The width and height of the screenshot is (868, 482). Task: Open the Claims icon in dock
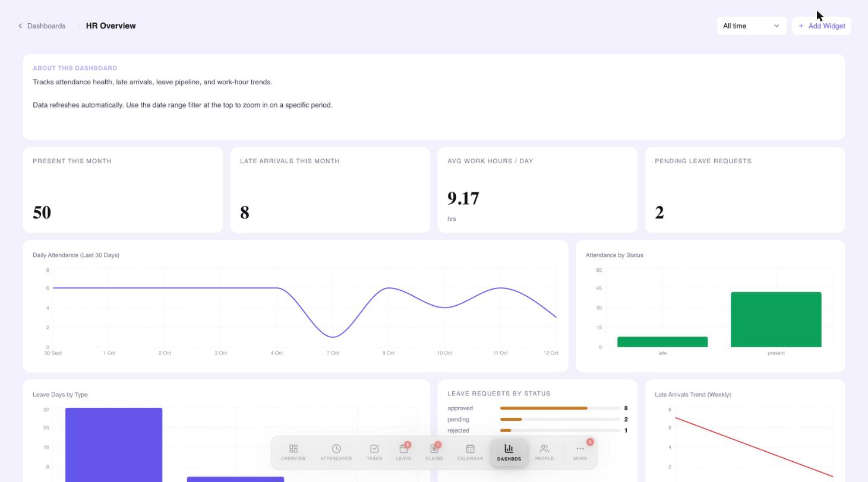point(434,452)
